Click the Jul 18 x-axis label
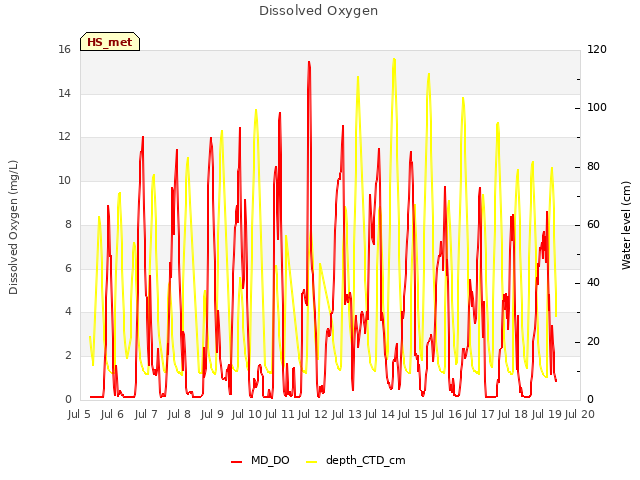 513,414
